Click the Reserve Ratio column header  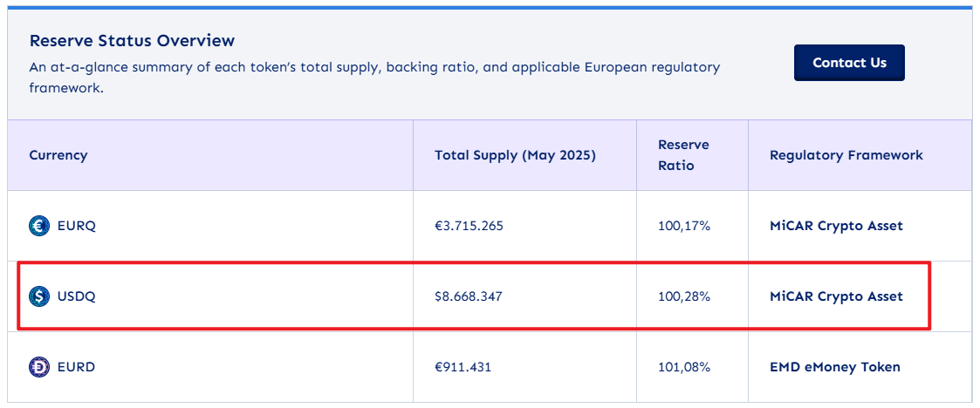click(x=683, y=155)
